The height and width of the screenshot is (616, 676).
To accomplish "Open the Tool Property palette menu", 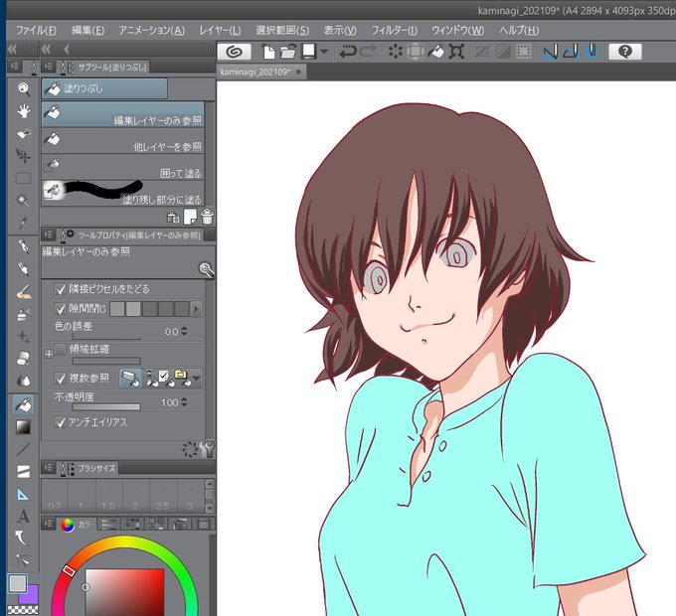I will pos(49,234).
